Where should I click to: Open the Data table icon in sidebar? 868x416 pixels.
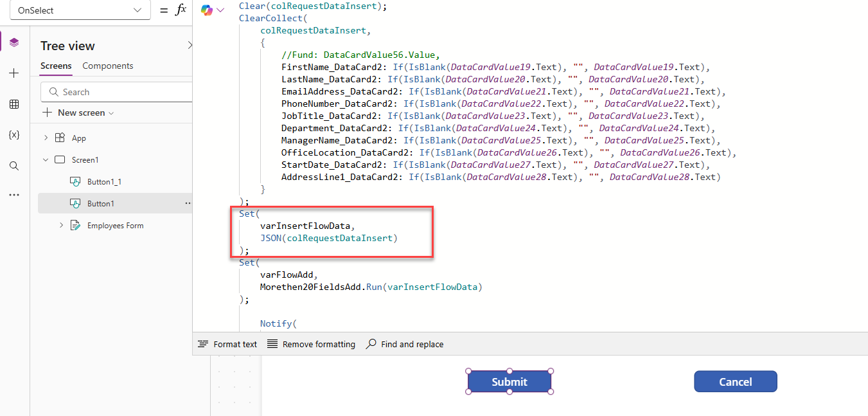coord(14,104)
